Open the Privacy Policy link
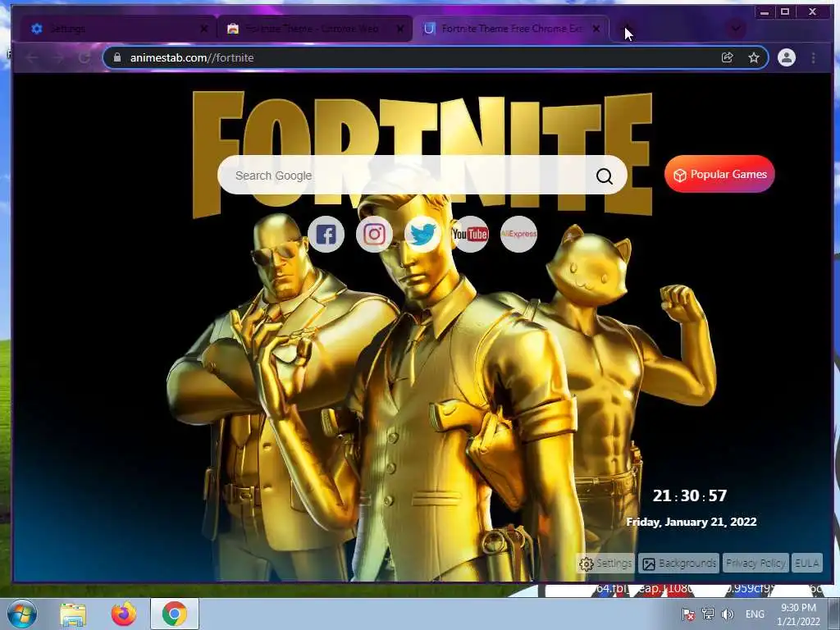Screen dimensions: 840x630 click(756, 563)
